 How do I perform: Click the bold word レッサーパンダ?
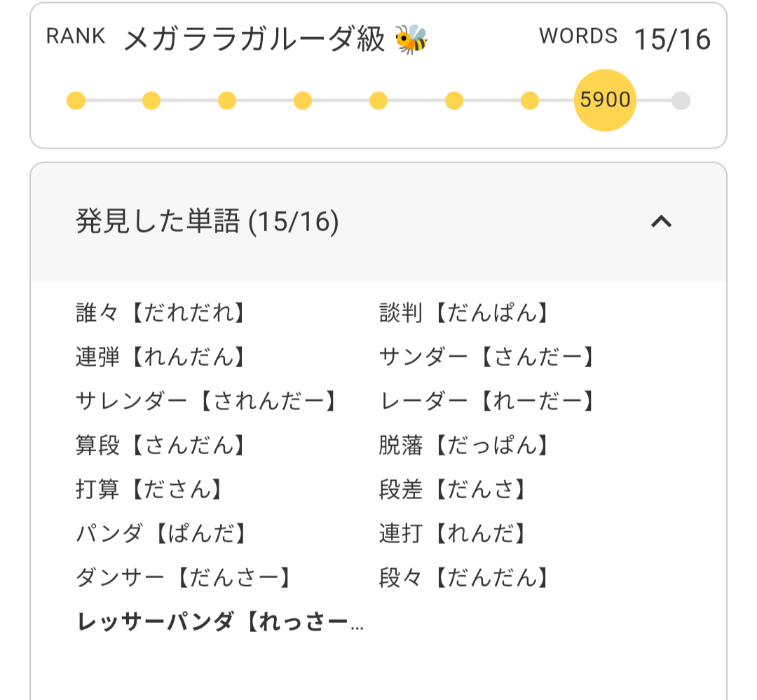[x=220, y=622]
